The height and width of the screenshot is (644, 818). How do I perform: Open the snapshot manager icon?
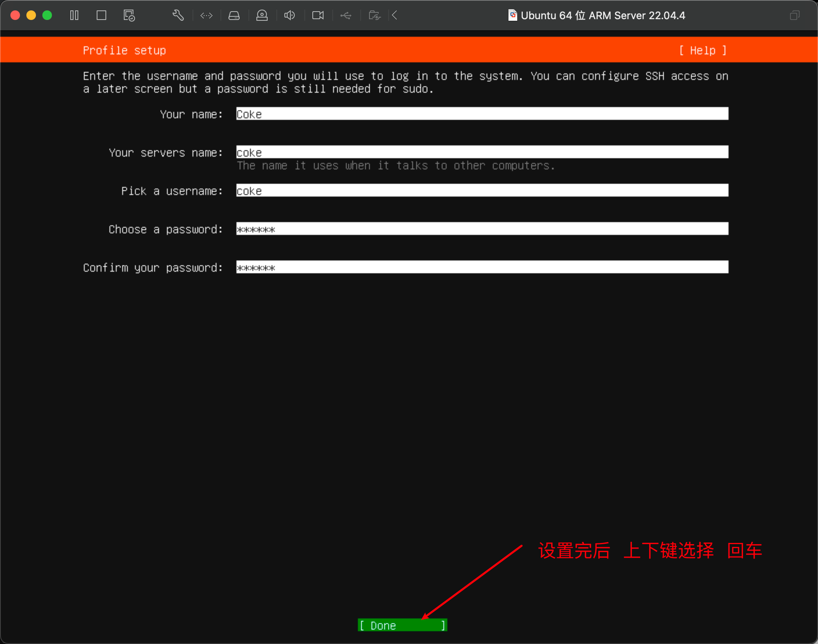click(x=129, y=16)
